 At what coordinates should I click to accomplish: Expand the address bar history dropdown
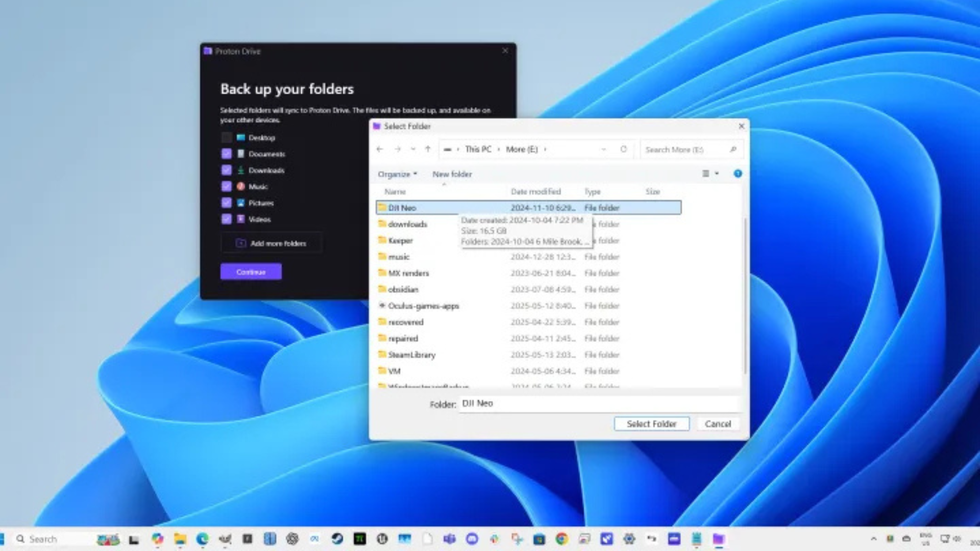click(x=604, y=149)
